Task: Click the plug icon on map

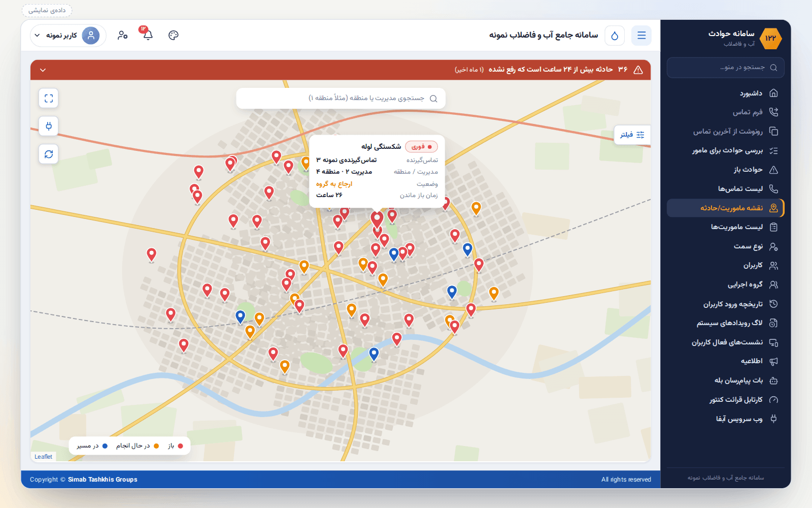Action: [49, 126]
